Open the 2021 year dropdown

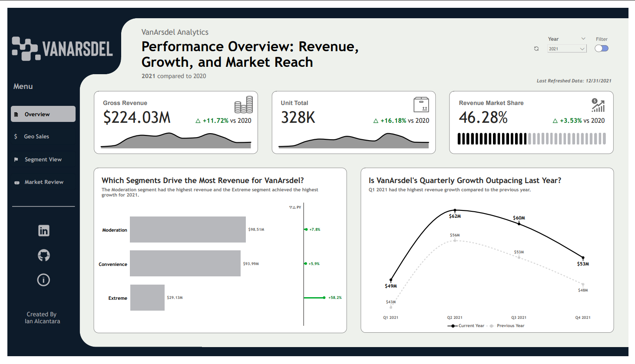click(x=566, y=49)
